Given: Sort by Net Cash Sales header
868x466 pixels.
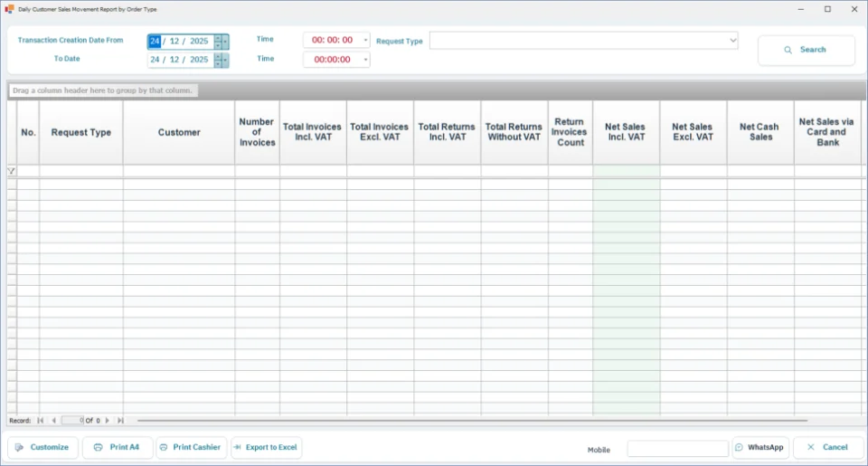Looking at the screenshot, I should pos(760,132).
